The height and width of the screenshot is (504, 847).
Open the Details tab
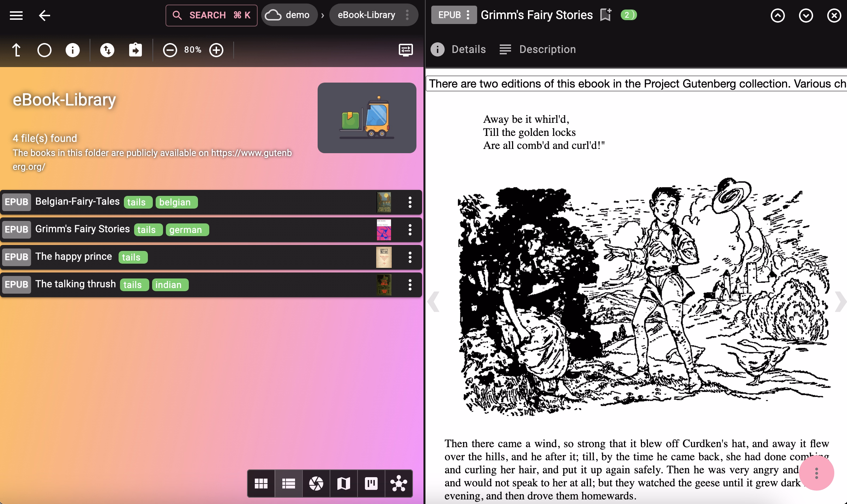(x=458, y=49)
